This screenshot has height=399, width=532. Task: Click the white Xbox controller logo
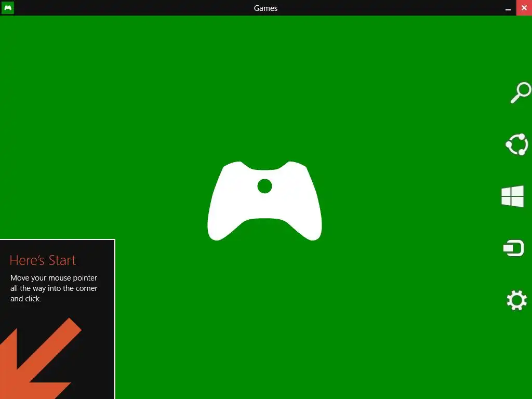click(264, 201)
